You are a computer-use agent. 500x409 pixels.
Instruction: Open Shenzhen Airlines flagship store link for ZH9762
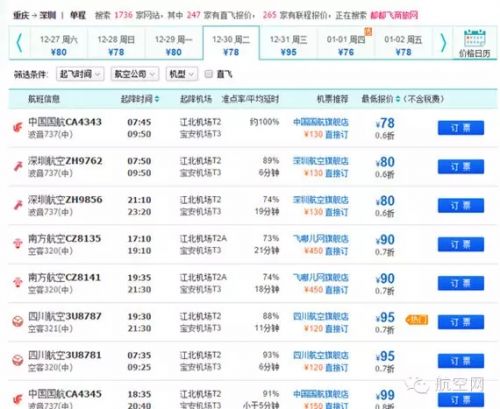click(x=321, y=161)
